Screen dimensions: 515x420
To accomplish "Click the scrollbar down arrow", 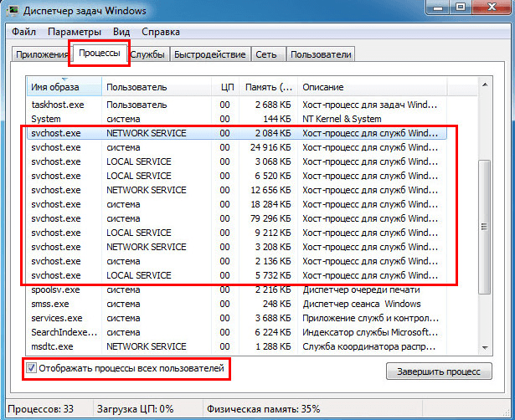I will [485, 347].
